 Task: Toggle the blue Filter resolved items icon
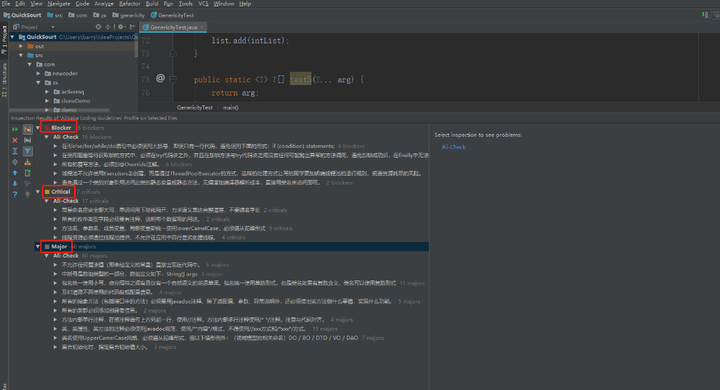coord(28,151)
